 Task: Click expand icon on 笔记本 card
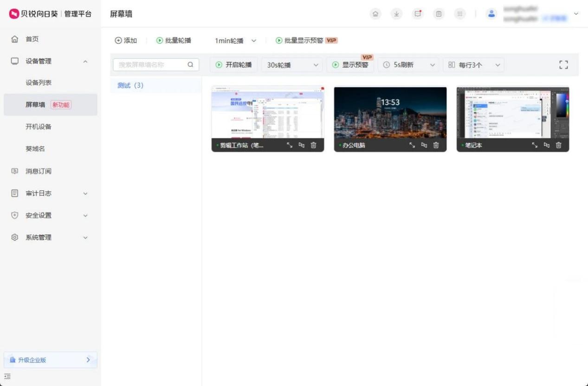pos(535,145)
